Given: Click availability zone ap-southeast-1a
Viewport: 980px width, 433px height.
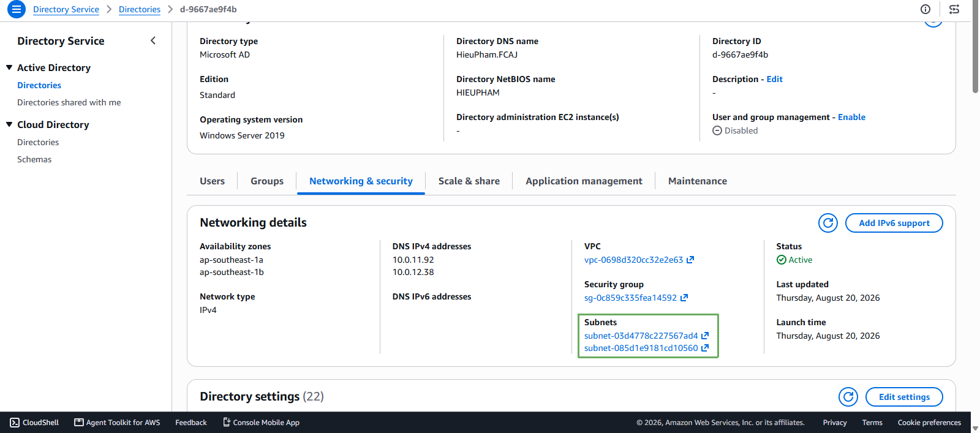Looking at the screenshot, I should pyautogui.click(x=232, y=260).
